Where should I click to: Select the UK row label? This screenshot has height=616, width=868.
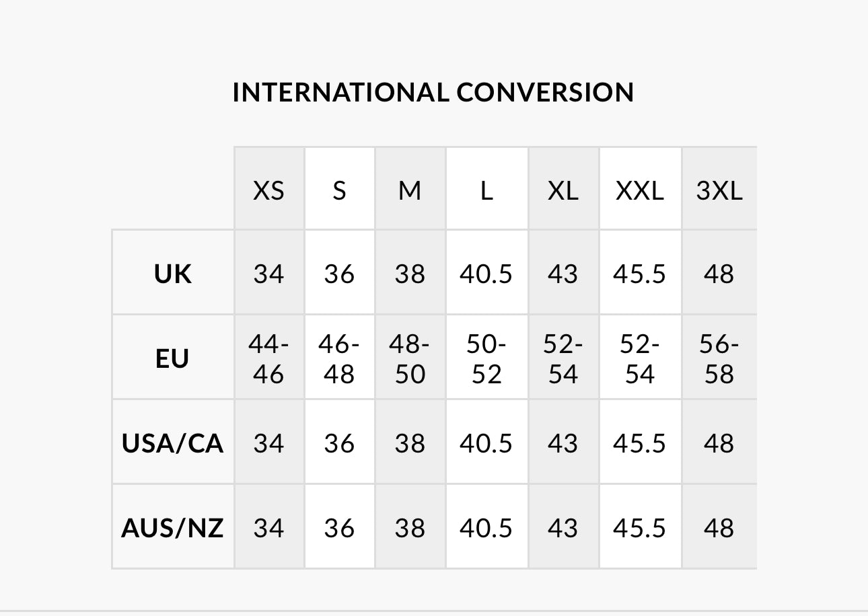click(173, 274)
